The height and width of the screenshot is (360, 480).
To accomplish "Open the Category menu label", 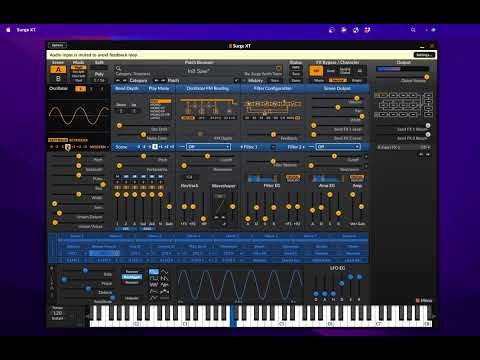I will tap(138, 80).
